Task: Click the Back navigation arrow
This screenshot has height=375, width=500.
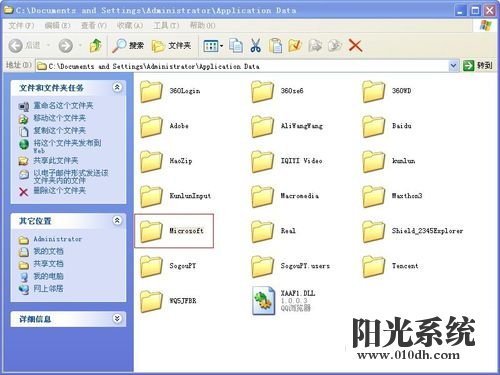Action: pos(16,45)
